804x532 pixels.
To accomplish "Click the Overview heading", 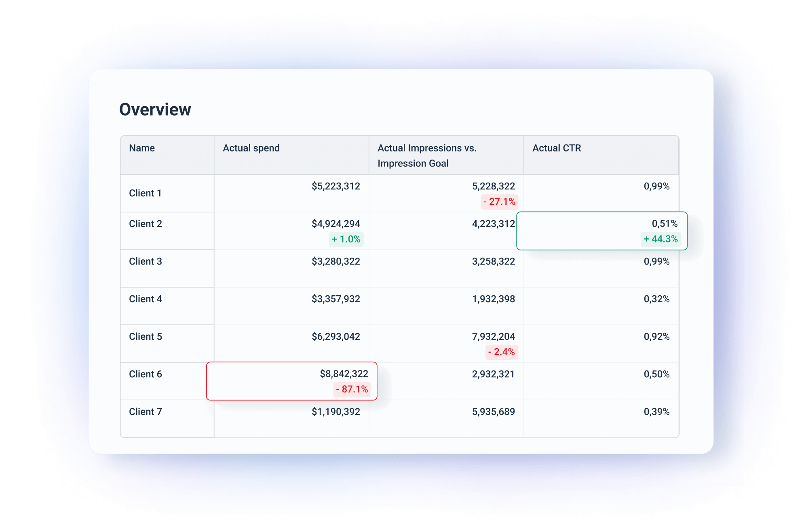I will 155,109.
